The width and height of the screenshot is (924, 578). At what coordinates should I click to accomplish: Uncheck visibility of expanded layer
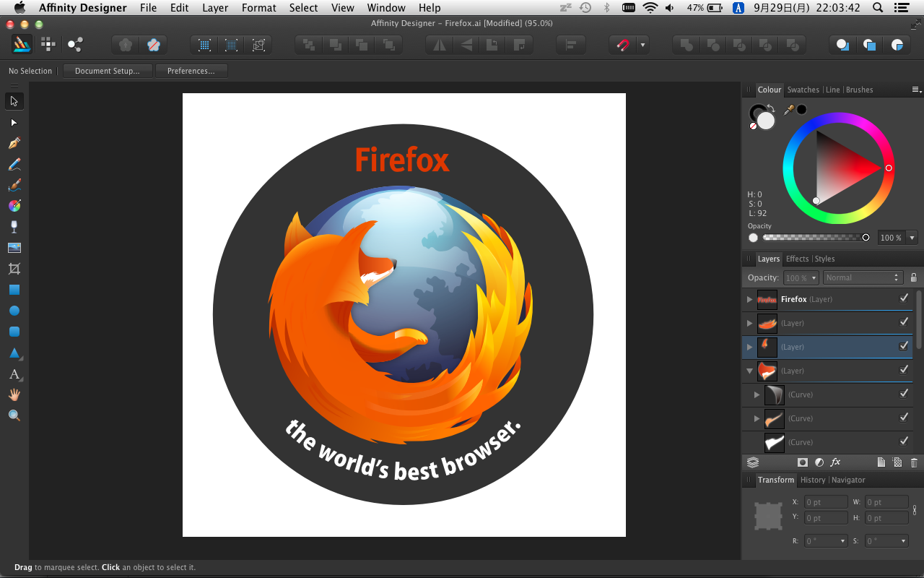coord(904,370)
